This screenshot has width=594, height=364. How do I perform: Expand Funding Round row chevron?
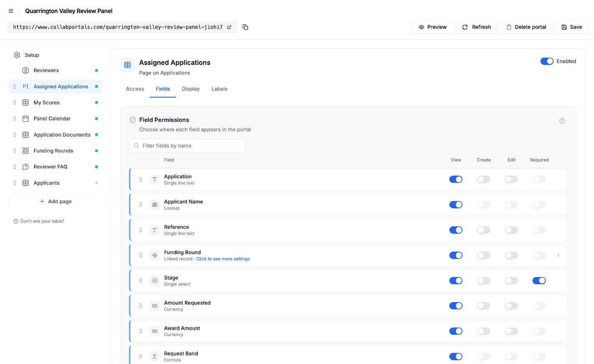(x=558, y=255)
